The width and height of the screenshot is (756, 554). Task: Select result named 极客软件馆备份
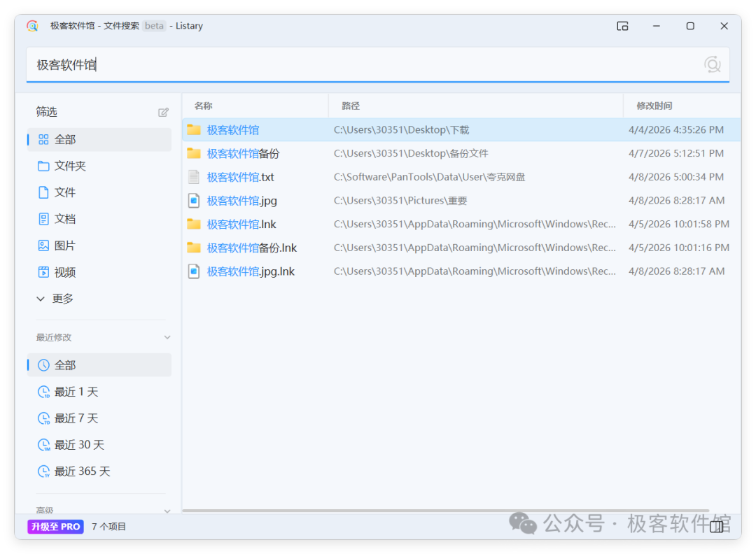click(243, 154)
